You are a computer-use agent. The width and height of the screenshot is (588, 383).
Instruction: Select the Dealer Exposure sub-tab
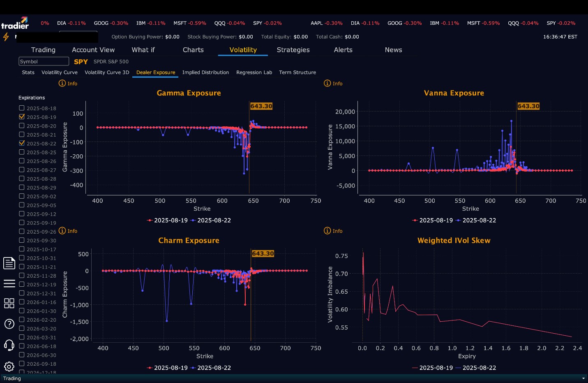coord(156,72)
